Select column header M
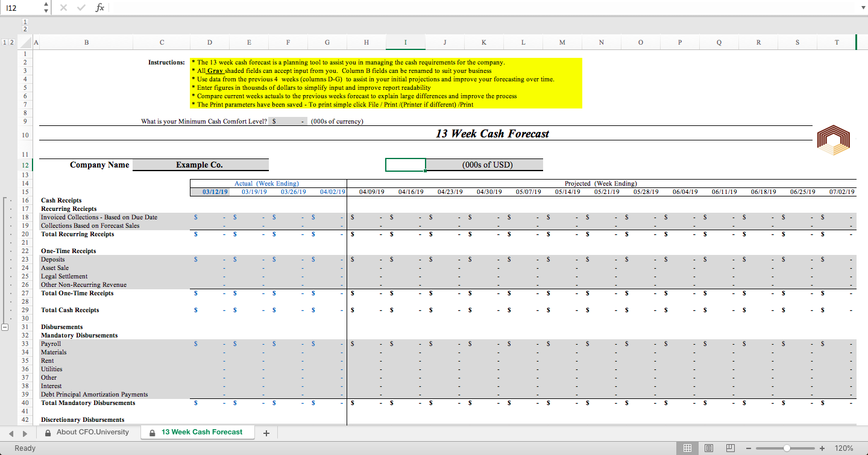 (562, 42)
